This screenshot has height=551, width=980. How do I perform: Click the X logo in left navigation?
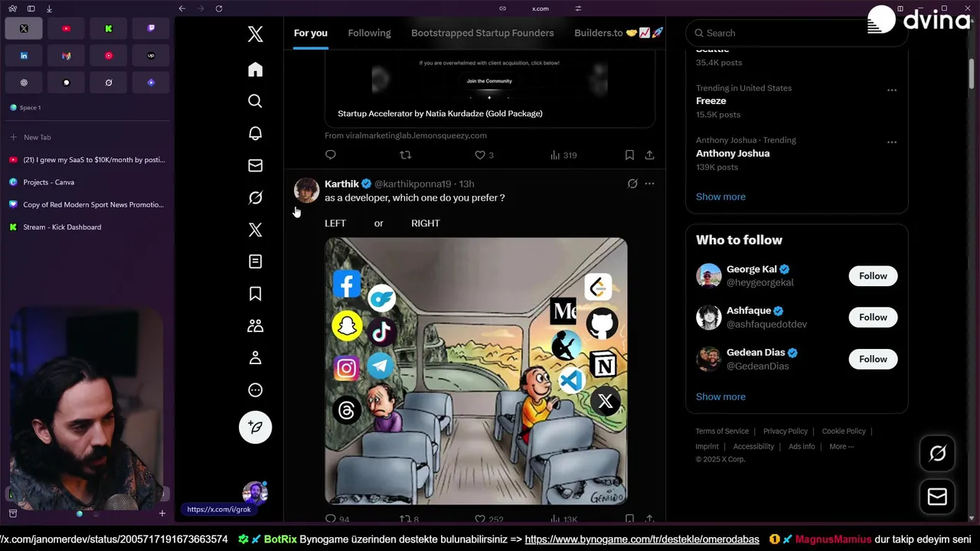(x=256, y=34)
